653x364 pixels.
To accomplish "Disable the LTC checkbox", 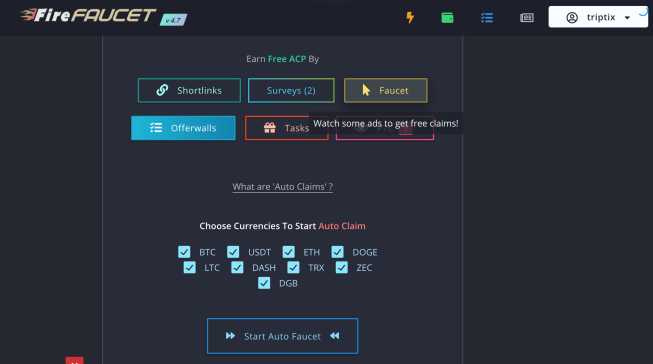I will (189, 267).
